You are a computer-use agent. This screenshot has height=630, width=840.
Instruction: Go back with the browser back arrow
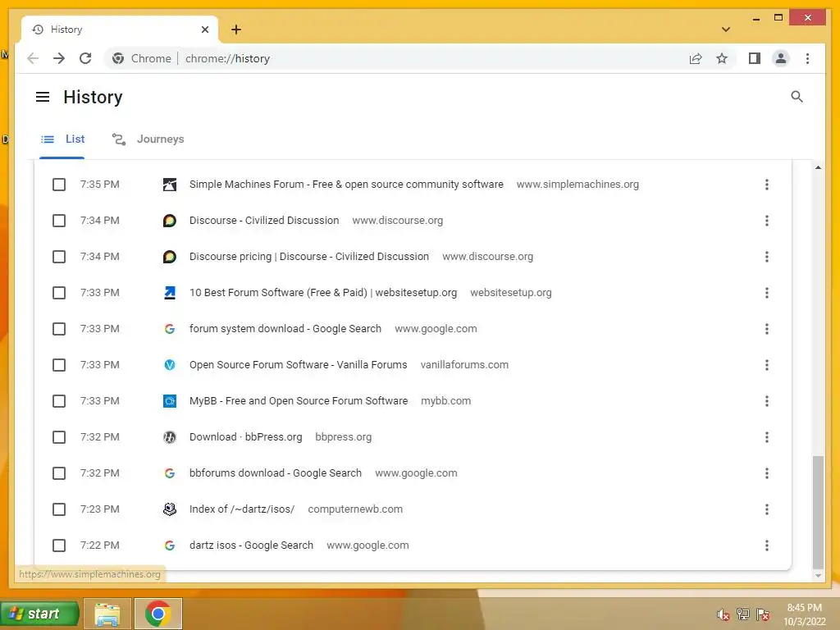point(33,58)
